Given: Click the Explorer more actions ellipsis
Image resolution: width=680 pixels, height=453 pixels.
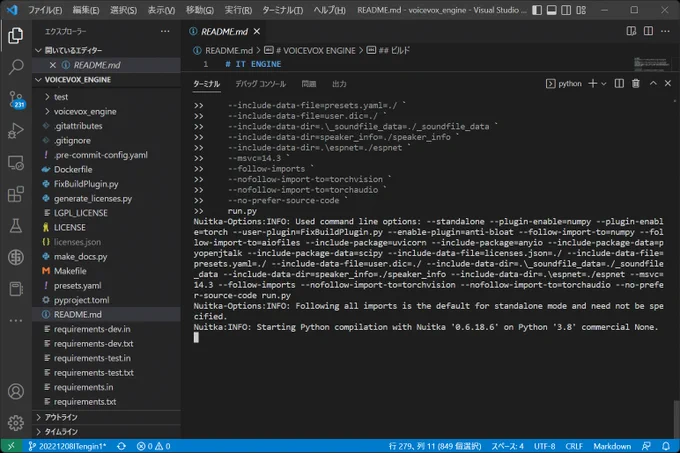Looking at the screenshot, I should (x=165, y=31).
